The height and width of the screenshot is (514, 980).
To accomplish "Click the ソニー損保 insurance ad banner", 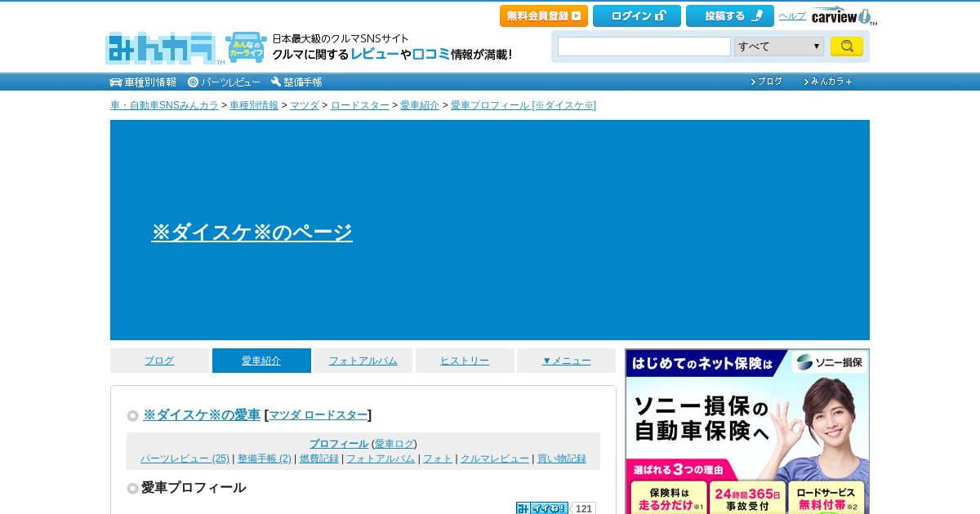I will 747,432.
